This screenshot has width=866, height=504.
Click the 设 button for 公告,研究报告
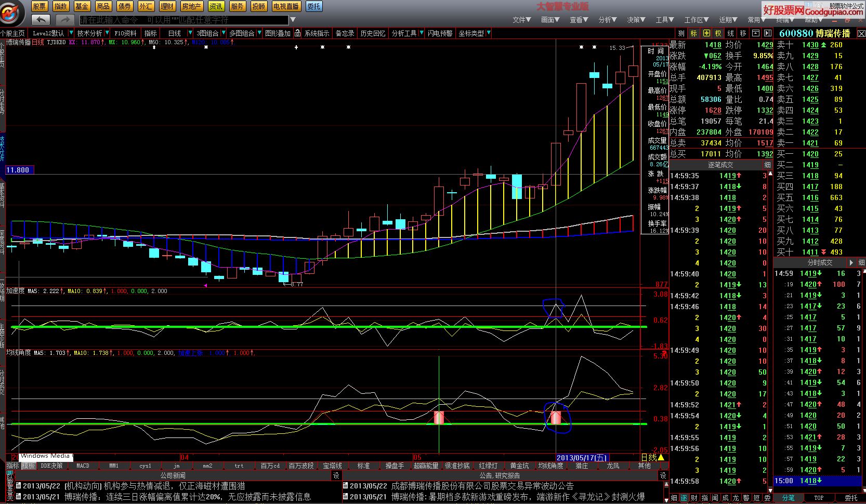663,475
